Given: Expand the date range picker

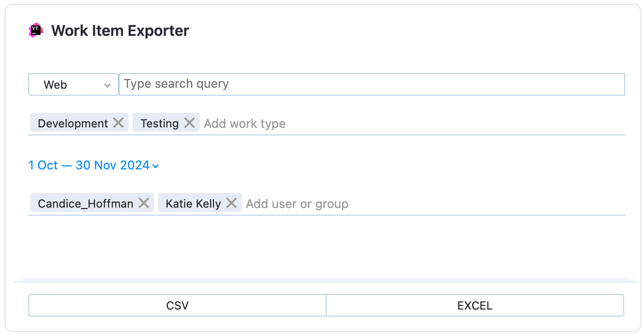Looking at the screenshot, I should click(94, 165).
